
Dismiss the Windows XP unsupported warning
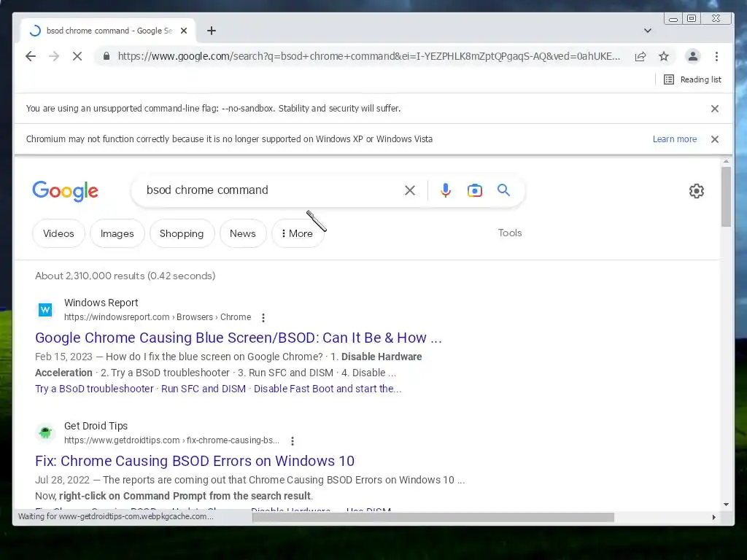coord(715,139)
